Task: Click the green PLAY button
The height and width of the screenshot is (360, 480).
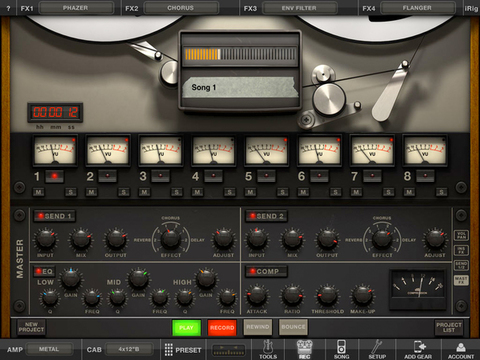Action: point(186,327)
